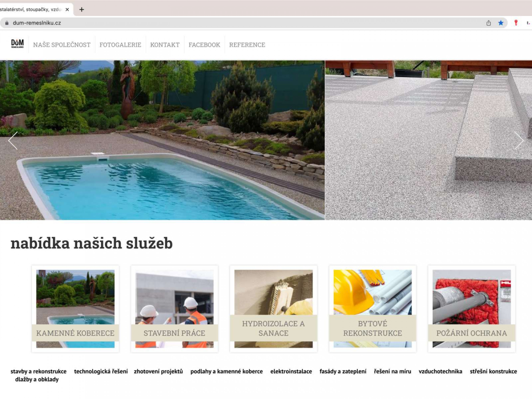The height and width of the screenshot is (399, 532).
Task: Choose the STAVEBNÍ PRÁCE service card
Action: click(174, 309)
